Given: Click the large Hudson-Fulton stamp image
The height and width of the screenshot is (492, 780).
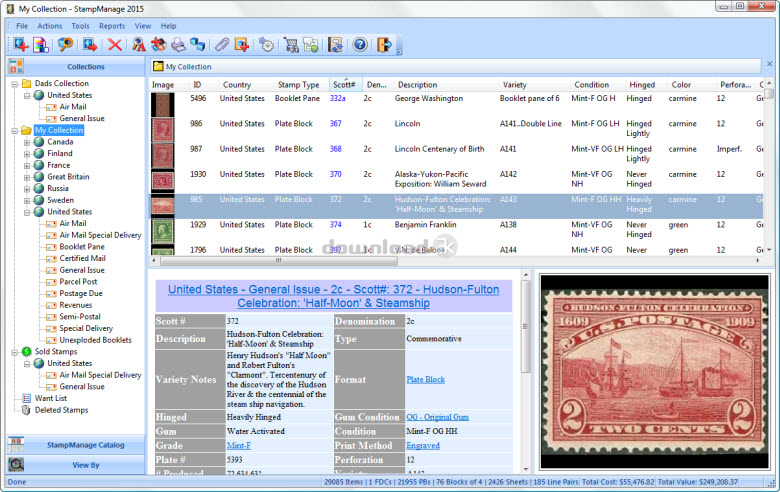Looking at the screenshot, I should [x=654, y=372].
